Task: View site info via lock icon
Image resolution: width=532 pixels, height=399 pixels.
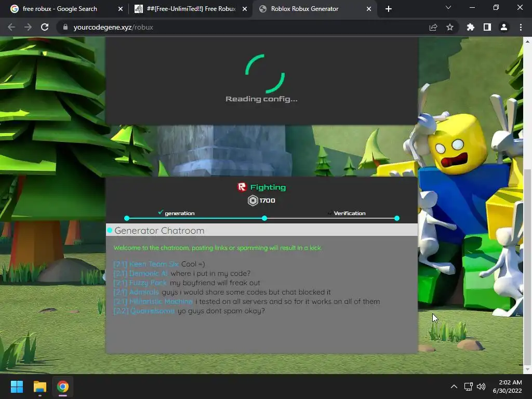Action: click(x=65, y=27)
